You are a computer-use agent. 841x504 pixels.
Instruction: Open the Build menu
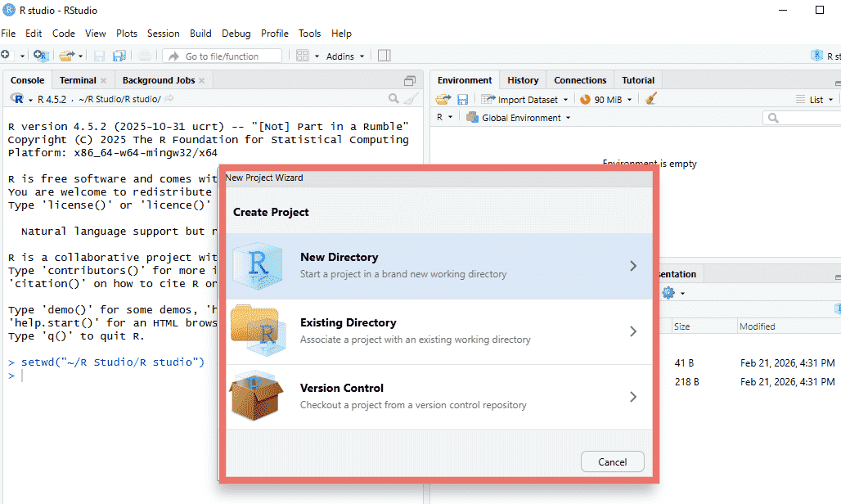200,34
